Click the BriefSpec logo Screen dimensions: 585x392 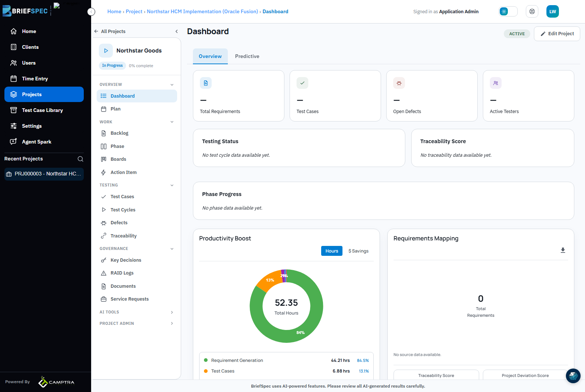(x=25, y=11)
